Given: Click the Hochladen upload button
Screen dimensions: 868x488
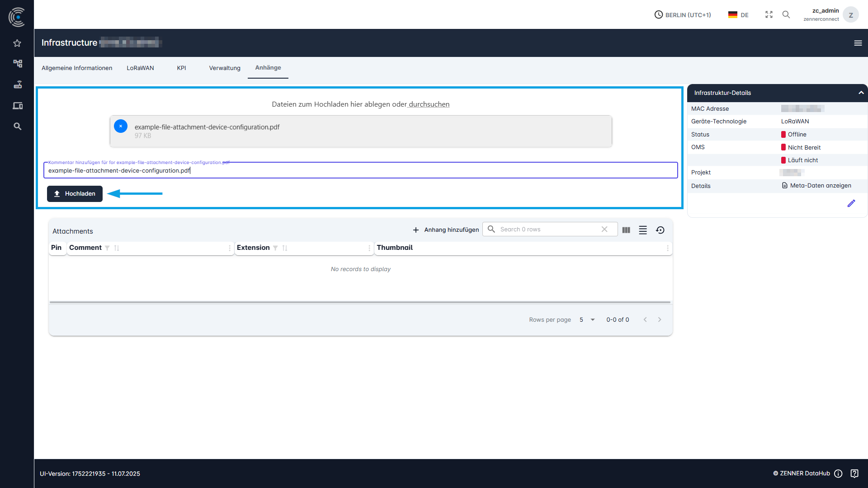Looking at the screenshot, I should click(x=75, y=194).
